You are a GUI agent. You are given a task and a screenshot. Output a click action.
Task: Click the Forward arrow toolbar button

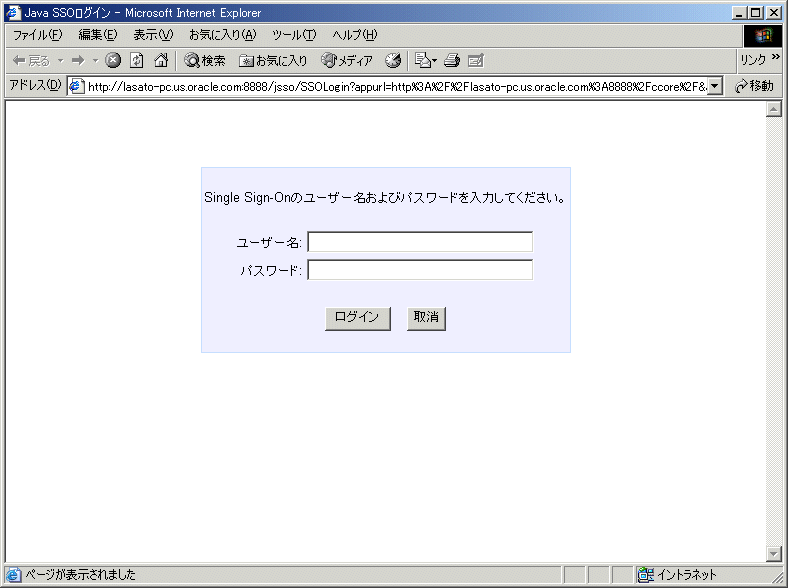pyautogui.click(x=78, y=61)
